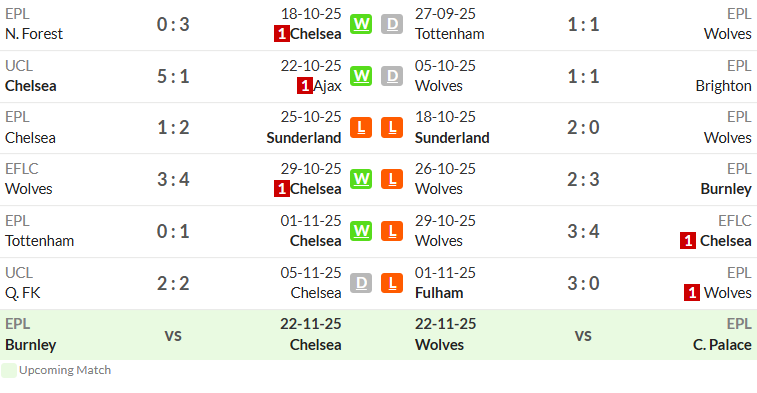Open the Brighton team link
Image resolution: width=757 pixels, height=393 pixels.
click(723, 86)
